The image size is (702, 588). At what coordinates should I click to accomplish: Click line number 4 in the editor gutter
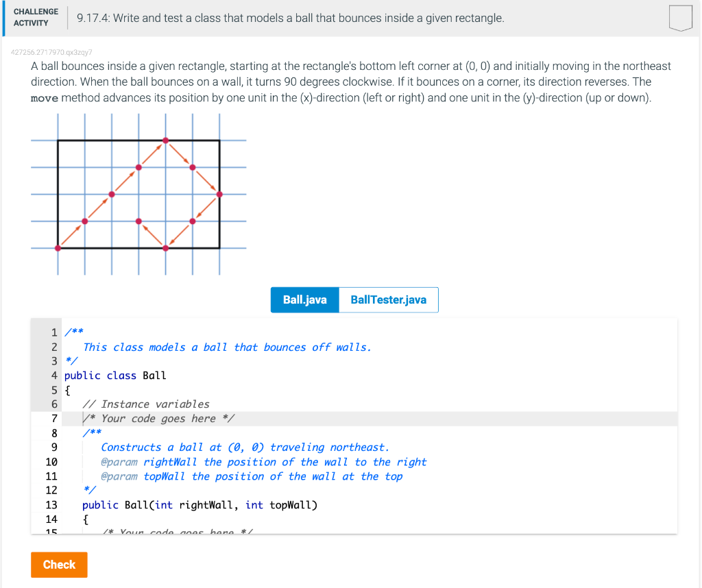(x=54, y=375)
